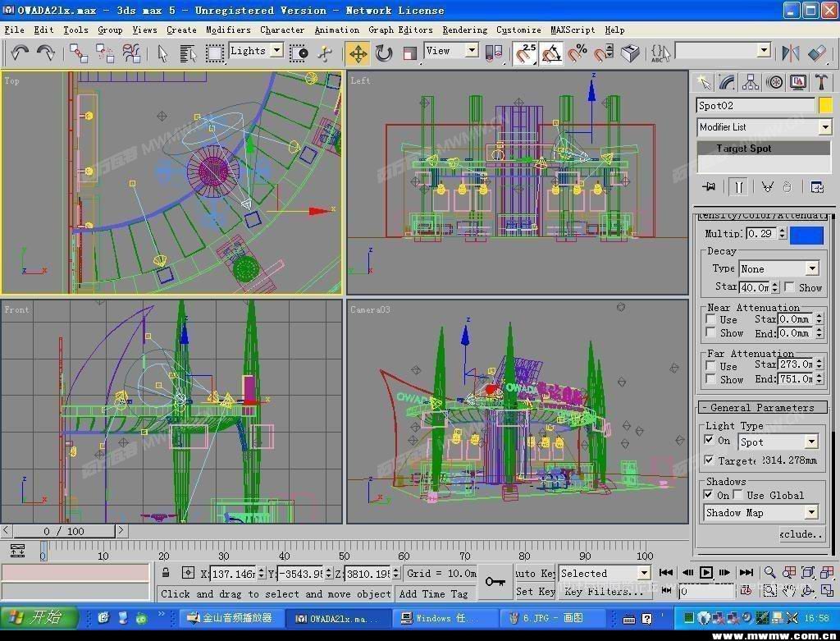Screen dimensions: 840x641
Task: Toggle the 2.5D Snap magnet icon
Action: pyautogui.click(x=525, y=53)
